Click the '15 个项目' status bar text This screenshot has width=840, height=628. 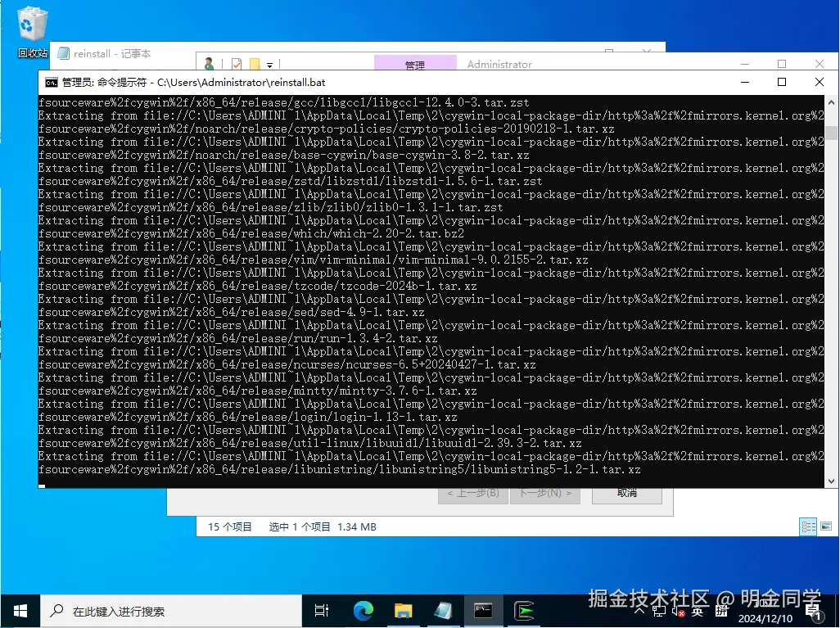230,526
